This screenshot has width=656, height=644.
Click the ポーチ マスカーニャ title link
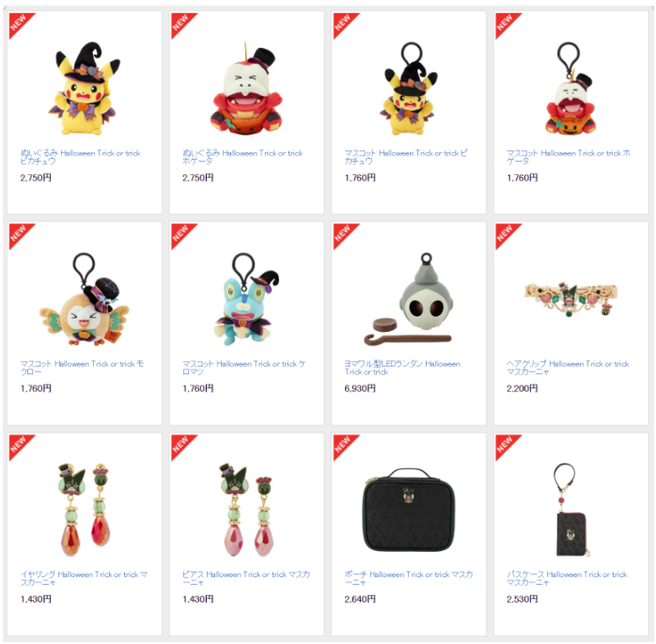point(409,578)
